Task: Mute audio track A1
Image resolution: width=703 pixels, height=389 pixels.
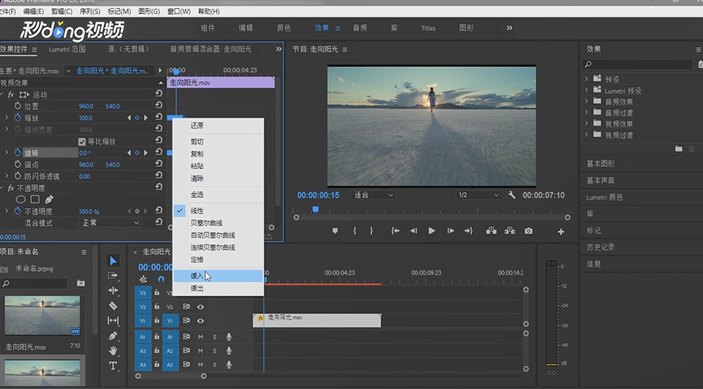Action: tap(200, 337)
